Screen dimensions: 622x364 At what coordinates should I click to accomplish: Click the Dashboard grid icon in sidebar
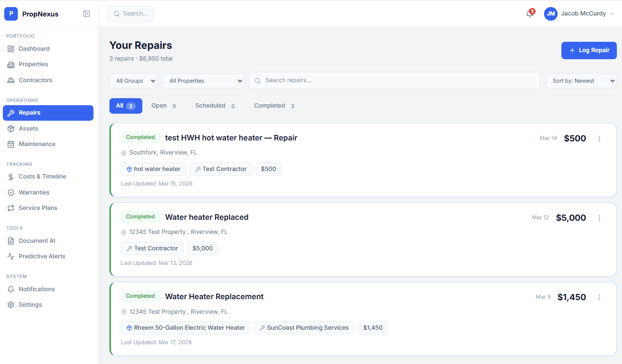coord(11,49)
